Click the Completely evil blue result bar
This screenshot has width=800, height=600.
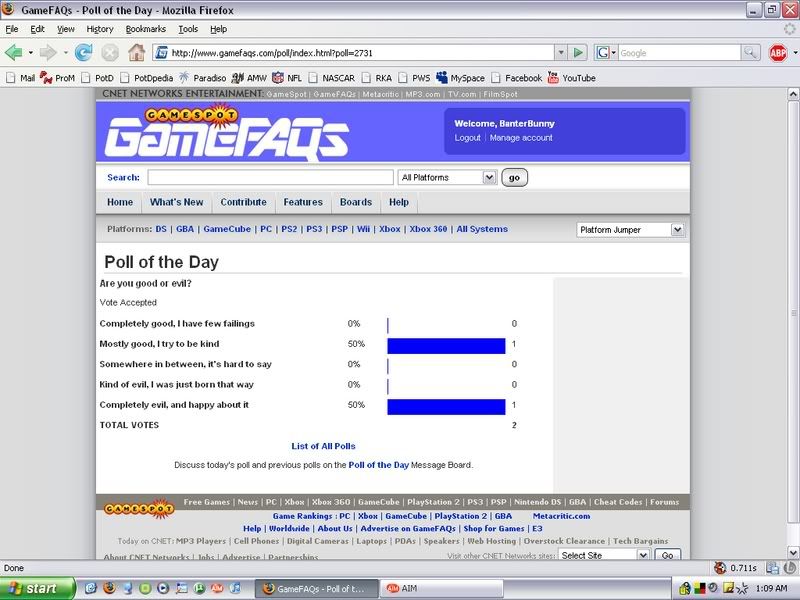[x=446, y=407]
